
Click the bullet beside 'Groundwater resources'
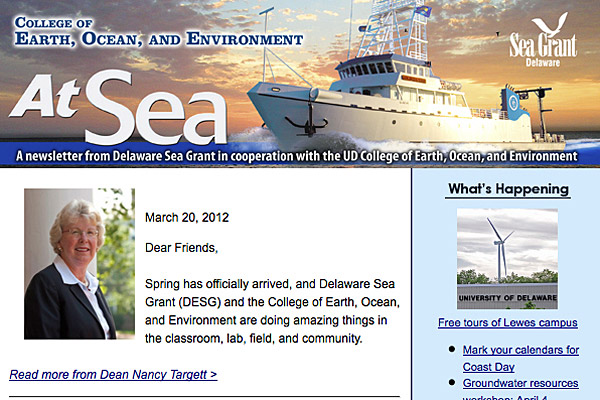tap(452, 382)
